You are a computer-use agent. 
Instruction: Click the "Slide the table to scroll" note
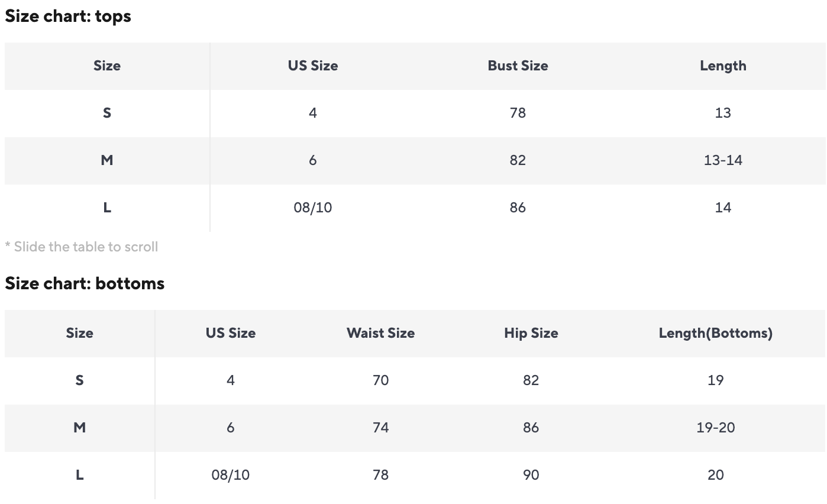82,247
